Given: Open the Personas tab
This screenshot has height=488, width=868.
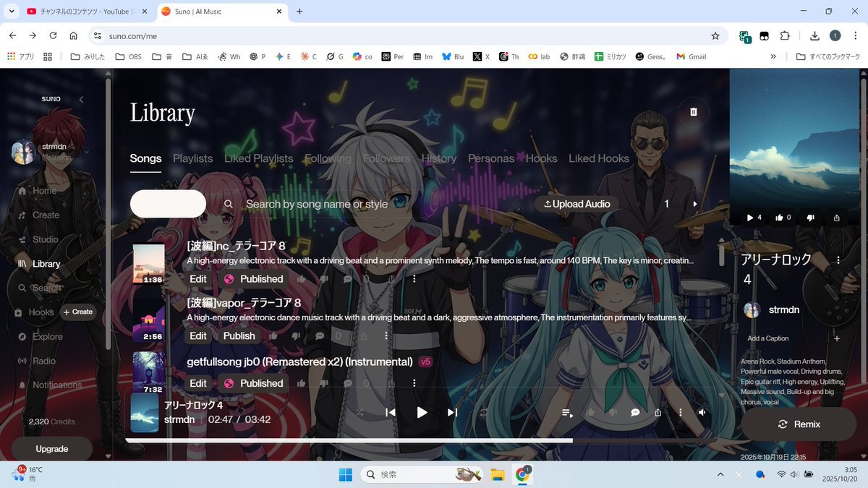Looking at the screenshot, I should click(490, 158).
